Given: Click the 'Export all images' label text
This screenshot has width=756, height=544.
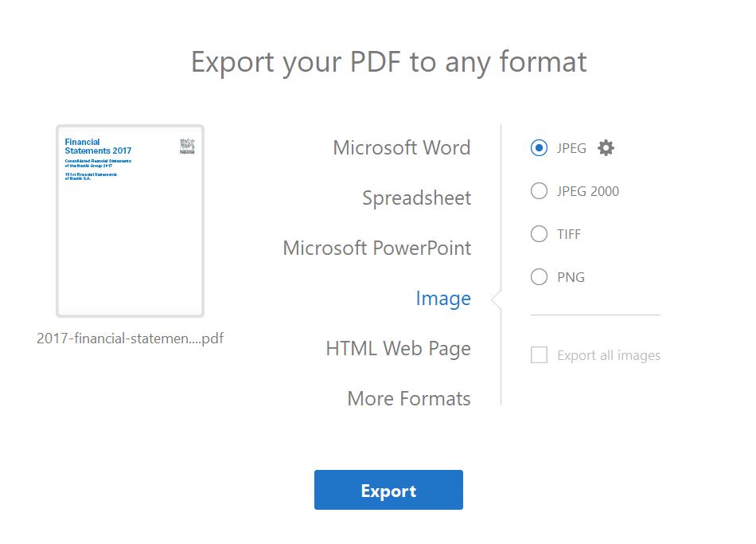Looking at the screenshot, I should pyautogui.click(x=608, y=355).
